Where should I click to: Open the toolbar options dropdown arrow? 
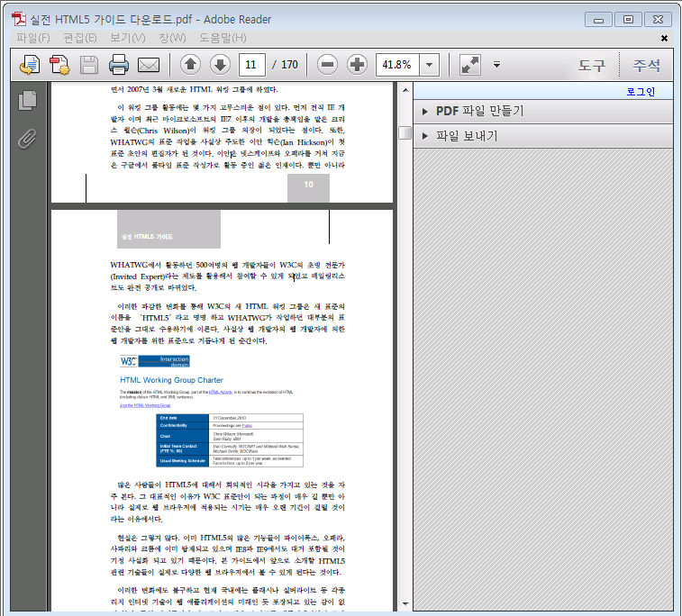coord(496,65)
